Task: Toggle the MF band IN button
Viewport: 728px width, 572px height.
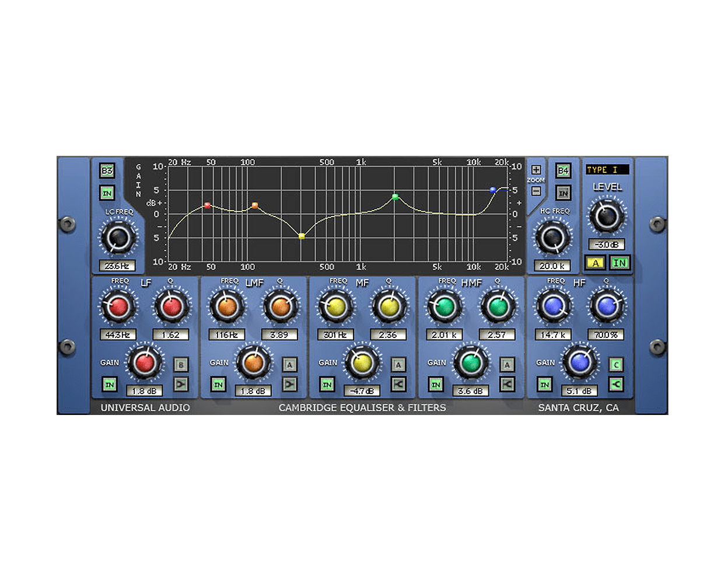Action: [327, 384]
